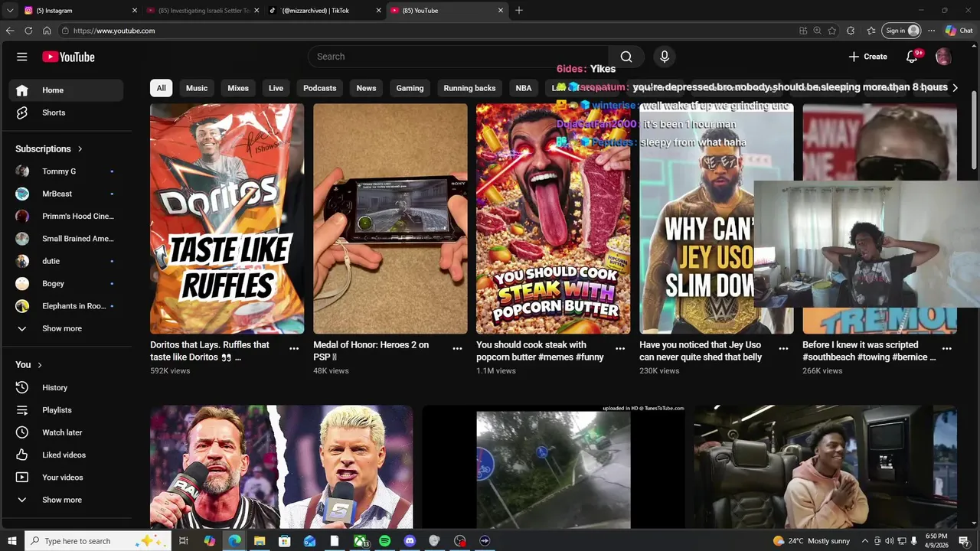Image resolution: width=980 pixels, height=551 pixels.
Task: Open Your videos page
Action: coord(66,478)
